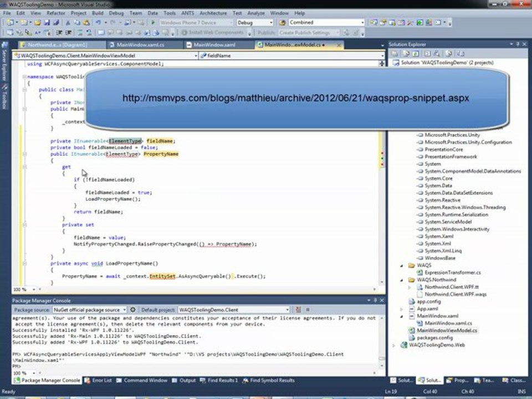The height and width of the screenshot is (399, 532).
Task: Click Solution Explorer View Code icon
Action: pyautogui.click(x=427, y=54)
